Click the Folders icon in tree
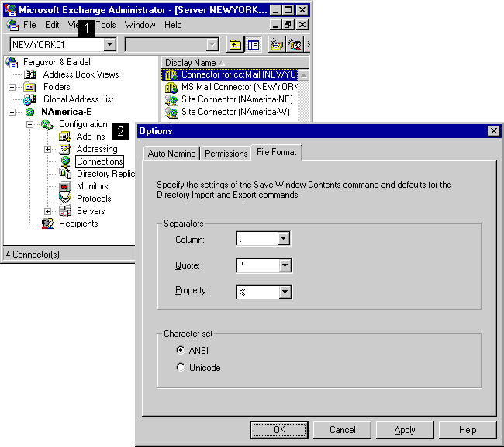Screen dimensions: 504x447 [30, 87]
